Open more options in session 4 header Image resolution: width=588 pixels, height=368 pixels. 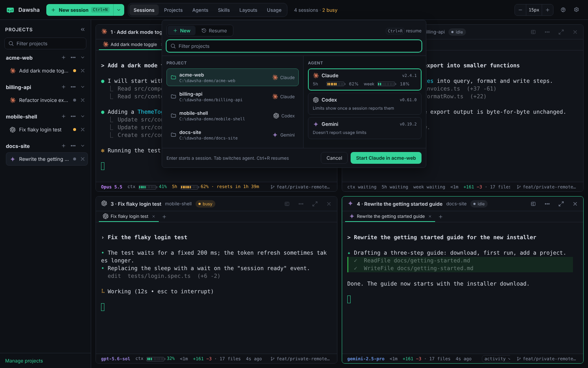[547, 204]
